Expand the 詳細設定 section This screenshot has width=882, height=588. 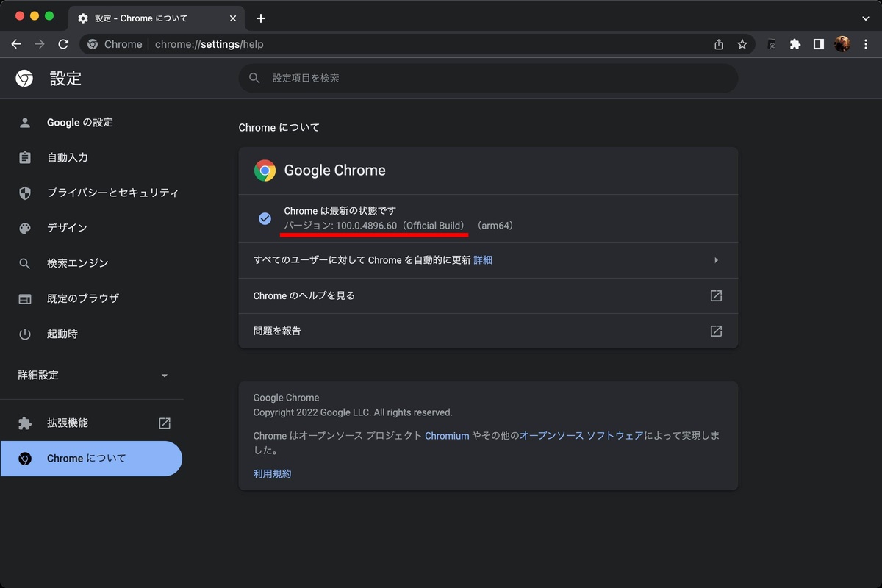(x=92, y=376)
